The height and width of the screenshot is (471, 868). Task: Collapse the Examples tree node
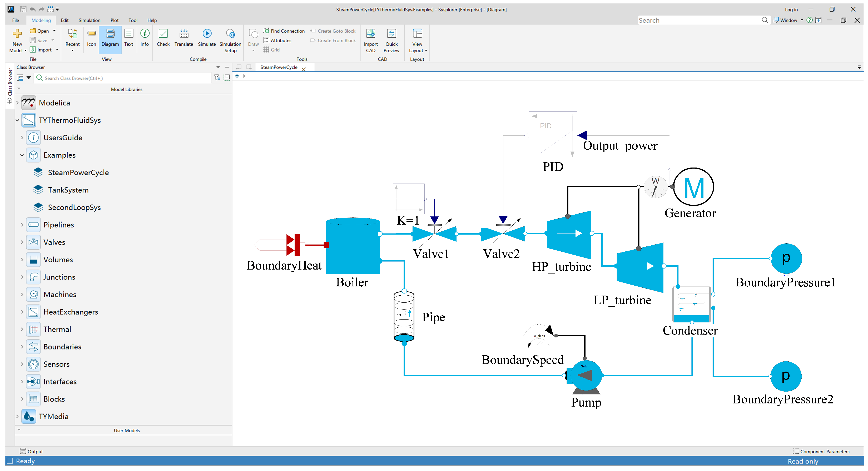point(22,155)
